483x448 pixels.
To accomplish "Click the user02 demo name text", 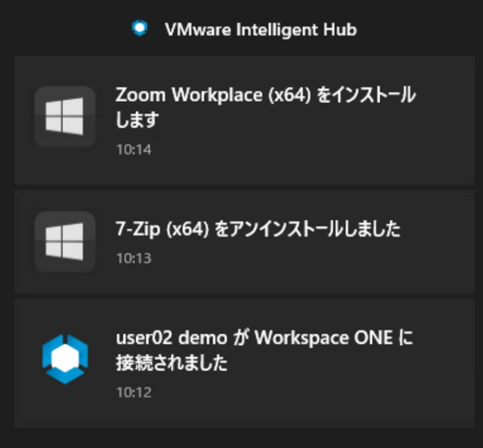I will tap(172, 338).
